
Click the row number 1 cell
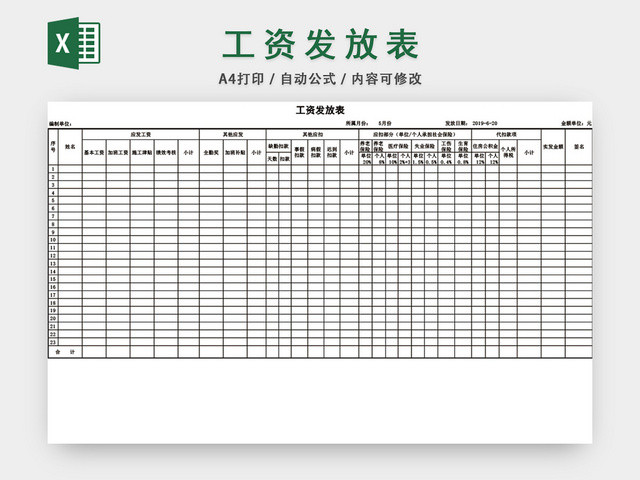53,169
